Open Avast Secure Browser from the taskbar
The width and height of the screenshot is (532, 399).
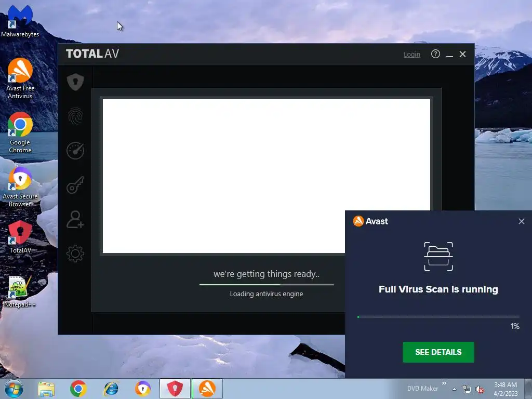(143, 389)
